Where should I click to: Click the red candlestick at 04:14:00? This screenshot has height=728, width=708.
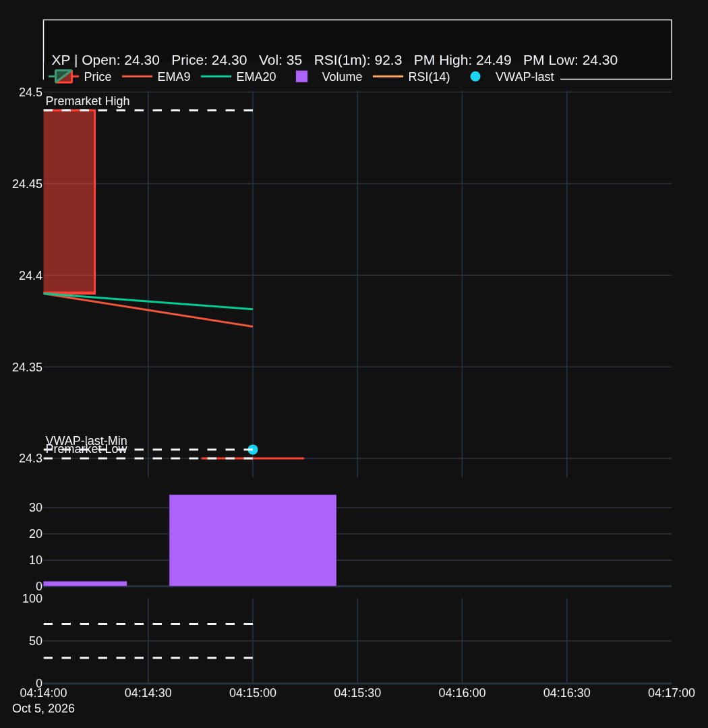[69, 202]
